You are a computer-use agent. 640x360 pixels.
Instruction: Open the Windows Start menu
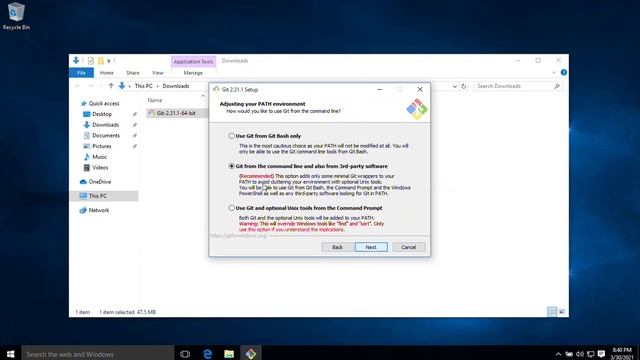[x=11, y=353]
